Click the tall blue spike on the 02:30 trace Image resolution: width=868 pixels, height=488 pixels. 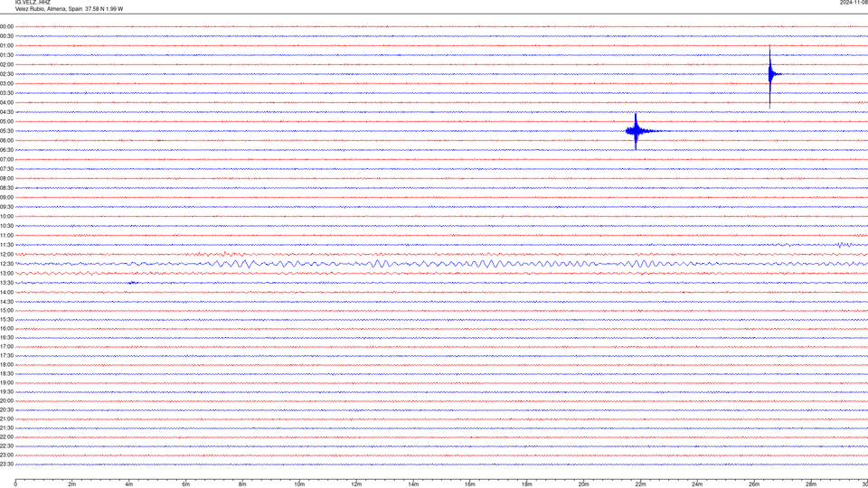770,74
